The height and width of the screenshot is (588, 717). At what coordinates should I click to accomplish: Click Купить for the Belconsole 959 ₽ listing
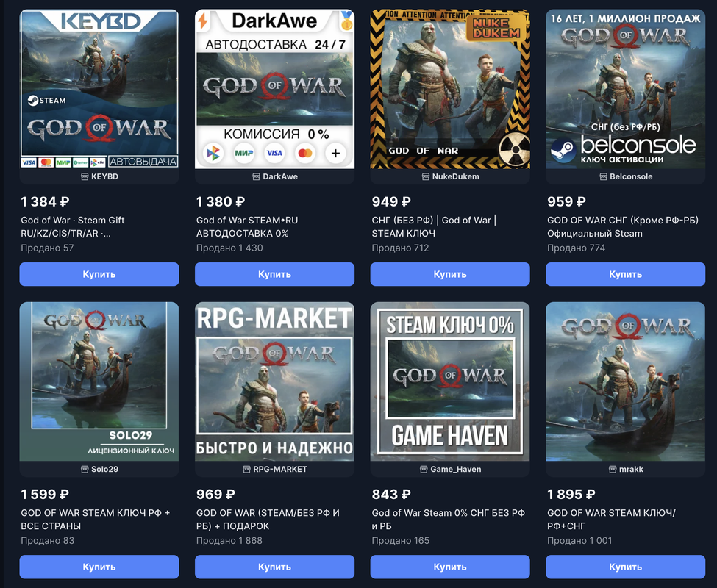tap(626, 274)
